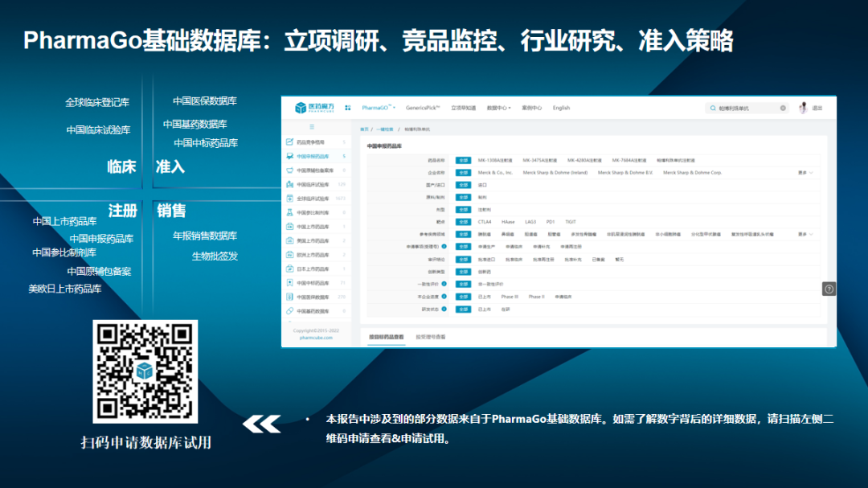This screenshot has height=488, width=868.
Task: Open the app grid icon beside the logo
Action: click(x=348, y=108)
